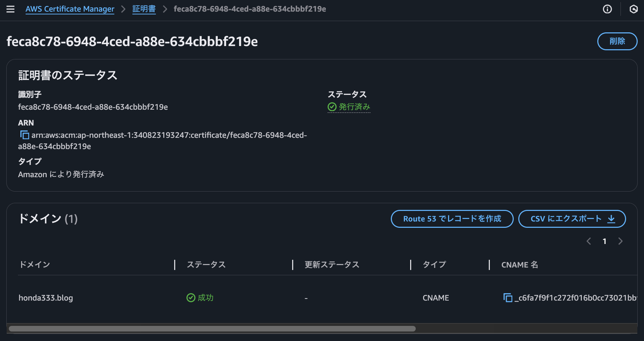Click the green check icon beside 発行済み
644x341 pixels.
click(331, 107)
